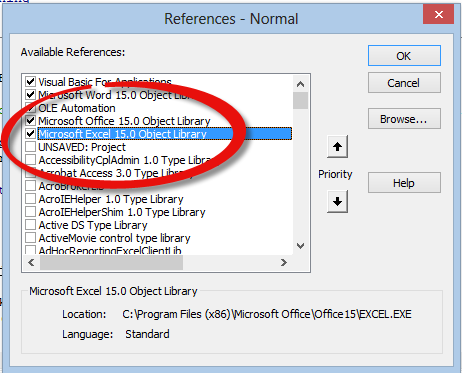Move reference down with Priority down arrow
This screenshot has width=462, height=373.
coord(337,201)
